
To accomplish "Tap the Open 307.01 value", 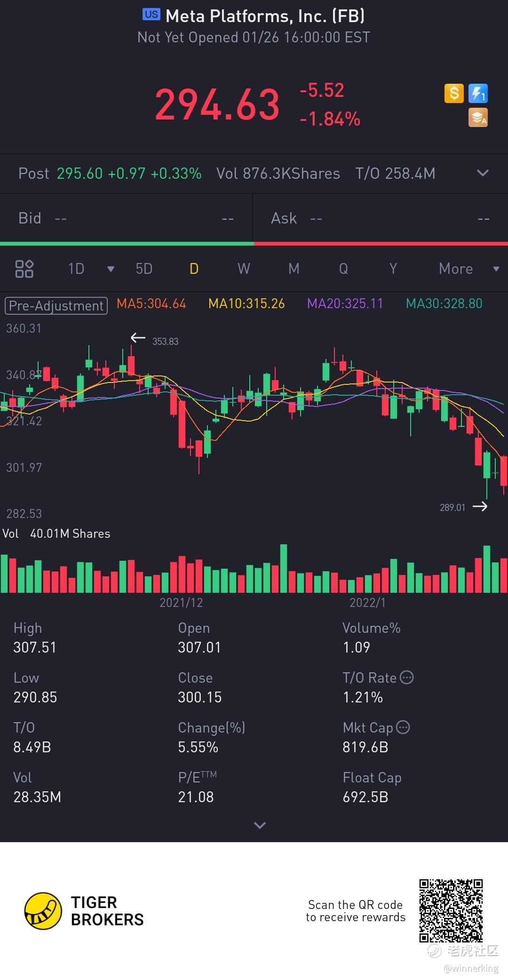I will [199, 647].
